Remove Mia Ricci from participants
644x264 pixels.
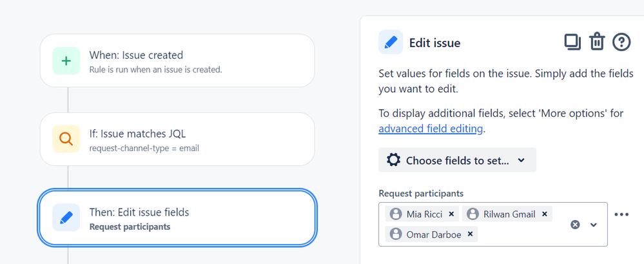(451, 214)
